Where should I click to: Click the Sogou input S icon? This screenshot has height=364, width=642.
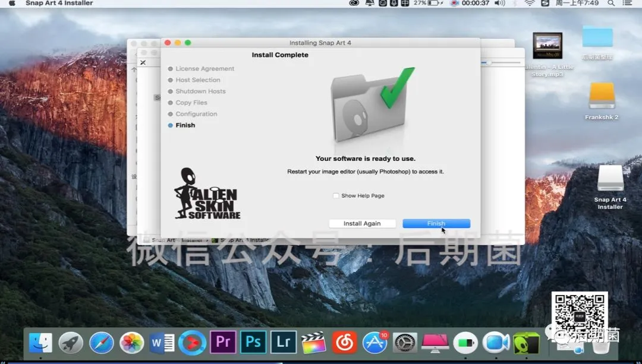click(x=545, y=4)
